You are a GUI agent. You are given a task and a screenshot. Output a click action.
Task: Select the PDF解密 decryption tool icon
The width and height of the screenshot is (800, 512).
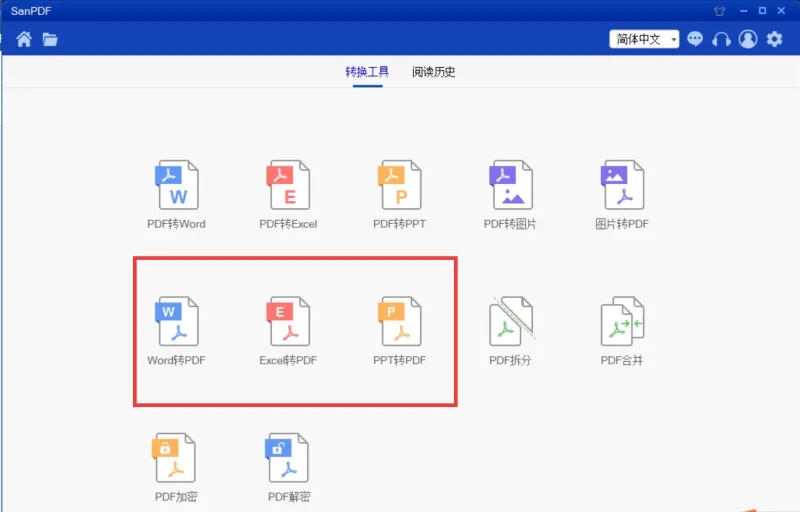[x=287, y=458]
